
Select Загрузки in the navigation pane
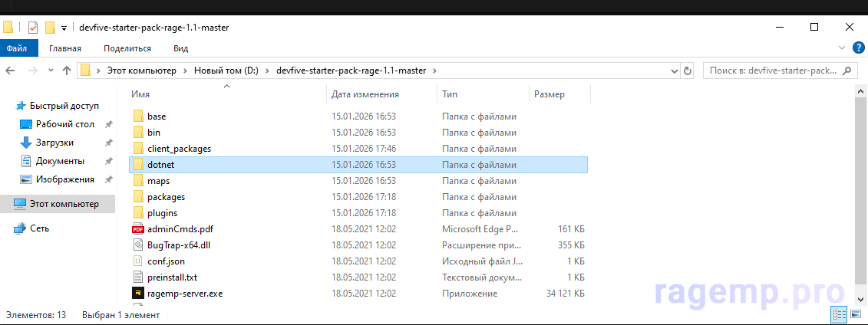pyautogui.click(x=54, y=143)
